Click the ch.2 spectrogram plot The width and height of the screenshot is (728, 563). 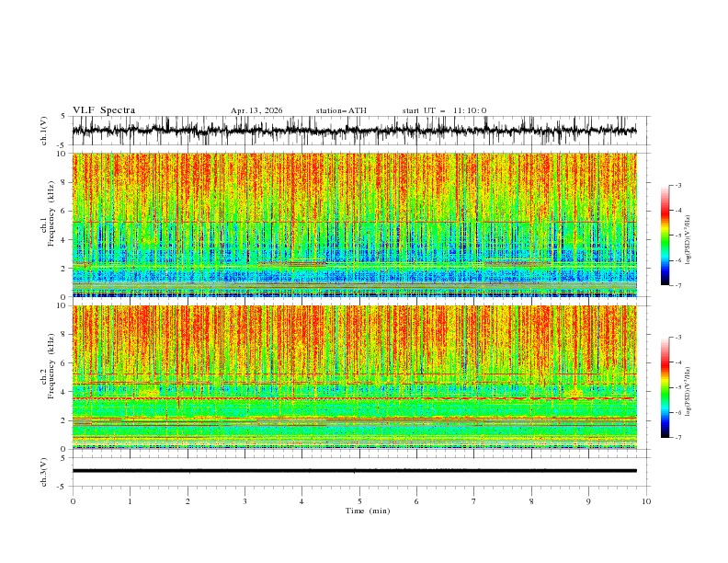[x=355, y=377]
